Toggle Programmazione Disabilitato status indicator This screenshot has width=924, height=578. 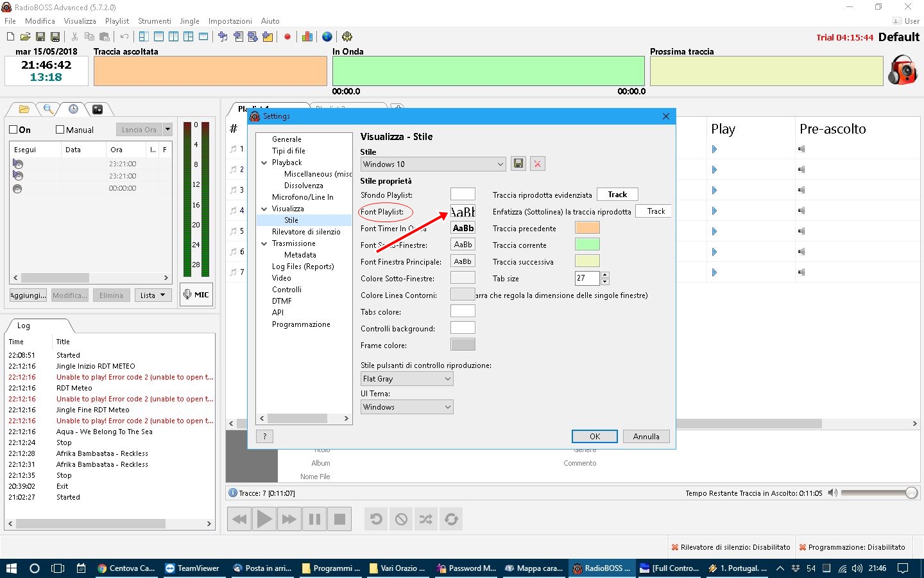coord(852,547)
